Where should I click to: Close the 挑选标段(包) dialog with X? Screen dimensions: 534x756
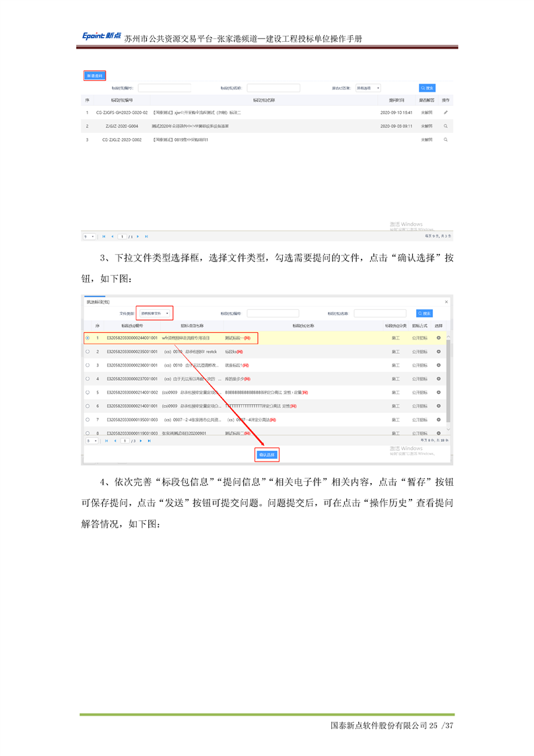(446, 302)
